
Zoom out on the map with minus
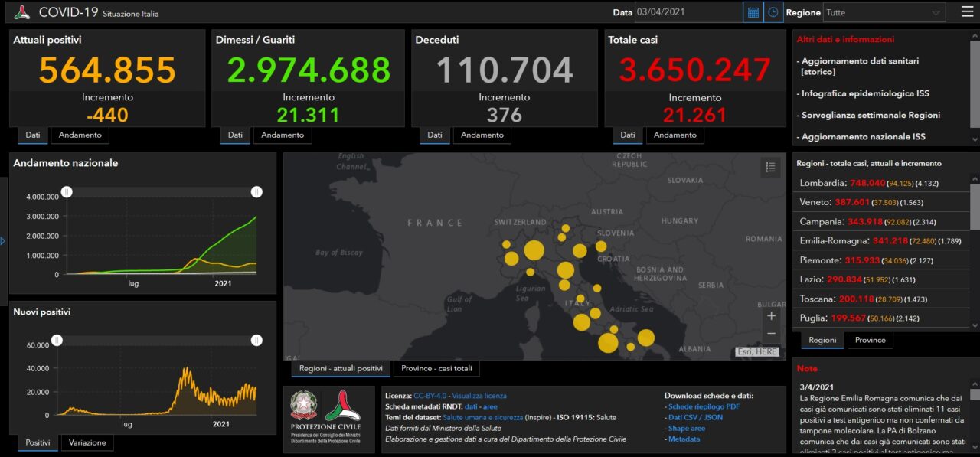(771, 334)
